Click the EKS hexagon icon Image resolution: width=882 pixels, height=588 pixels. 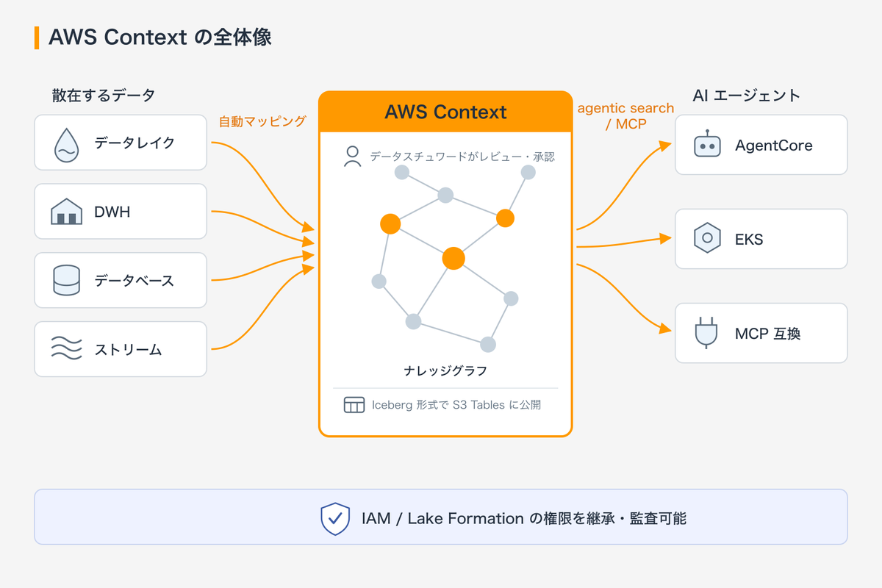pyautogui.click(x=707, y=238)
